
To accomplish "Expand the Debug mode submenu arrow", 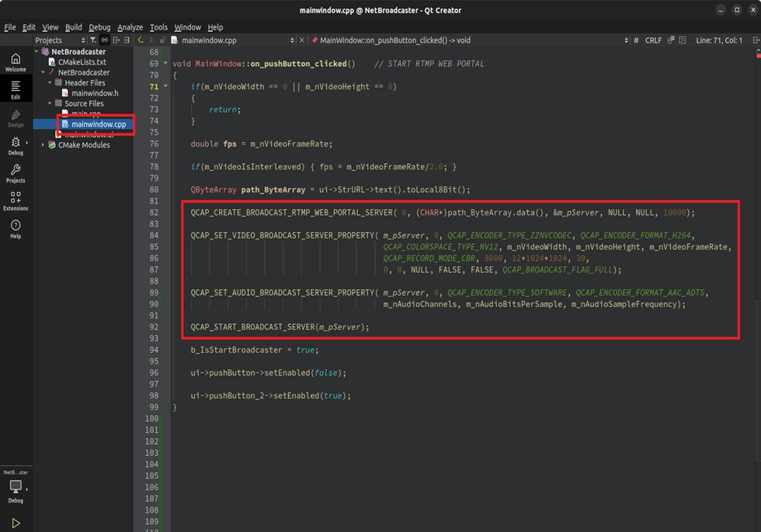I will [26, 143].
